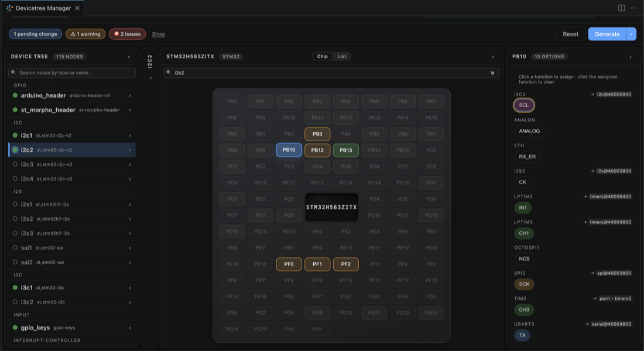Viewport: 644px width, 351px height.
Task: Select pin PF1 on the chip
Action: (x=317, y=264)
